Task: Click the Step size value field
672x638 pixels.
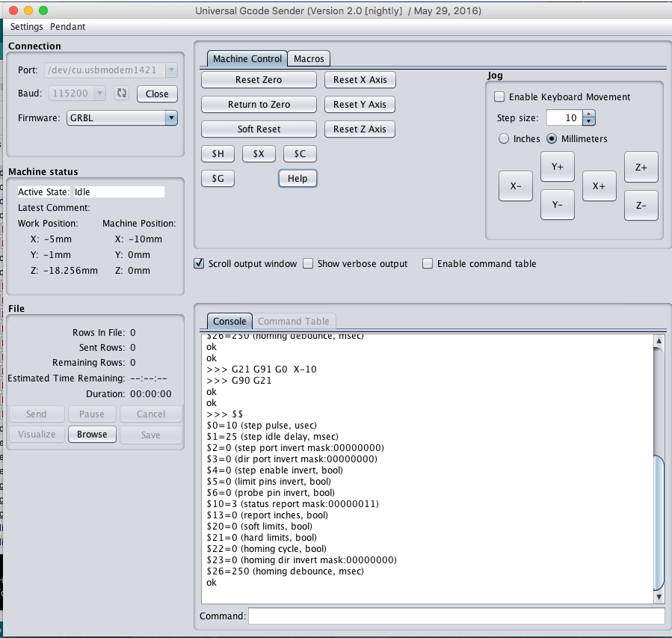Action: click(x=565, y=118)
